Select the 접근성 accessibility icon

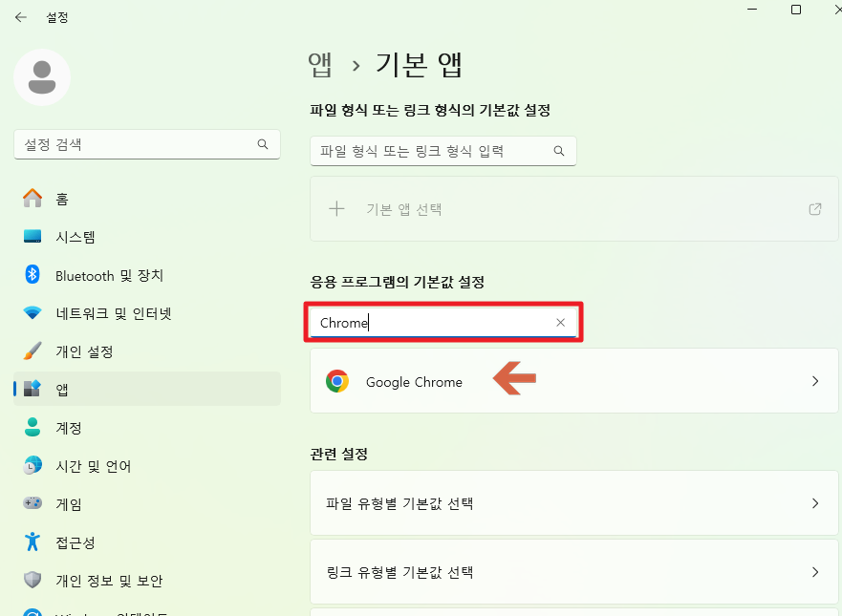(x=34, y=542)
